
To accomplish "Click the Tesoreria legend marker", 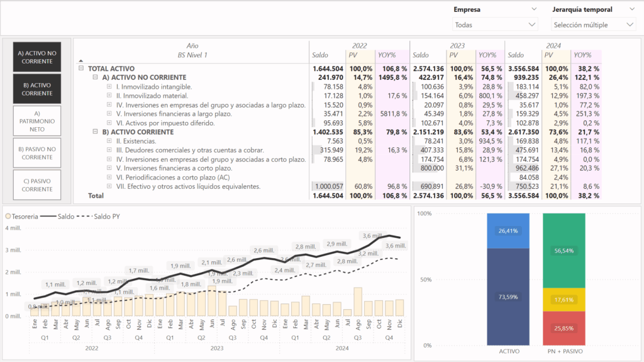I will point(8,217).
